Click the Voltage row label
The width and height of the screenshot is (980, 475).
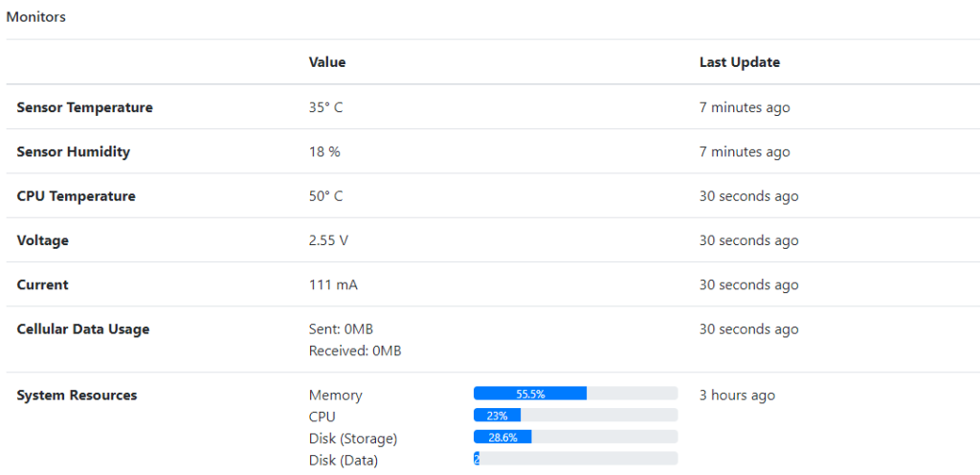(x=42, y=240)
